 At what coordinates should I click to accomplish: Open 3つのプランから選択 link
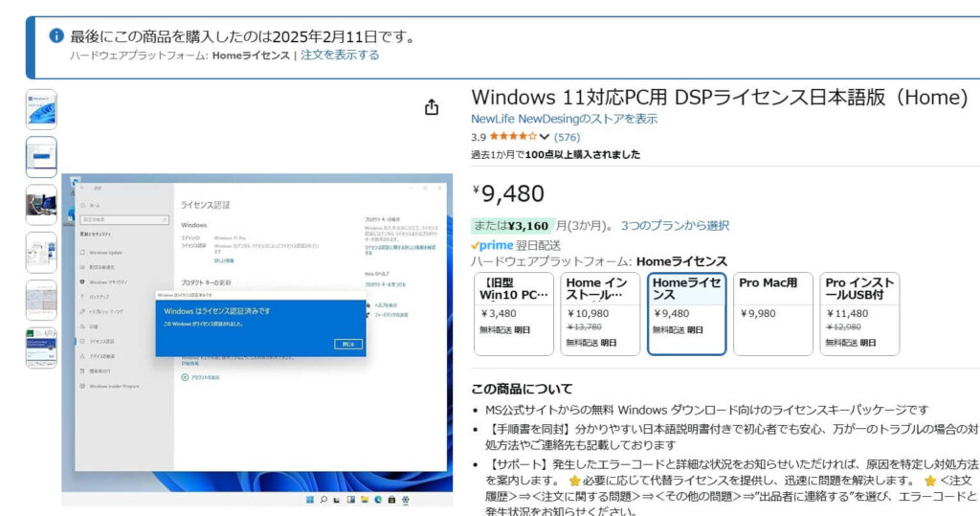click(x=675, y=225)
